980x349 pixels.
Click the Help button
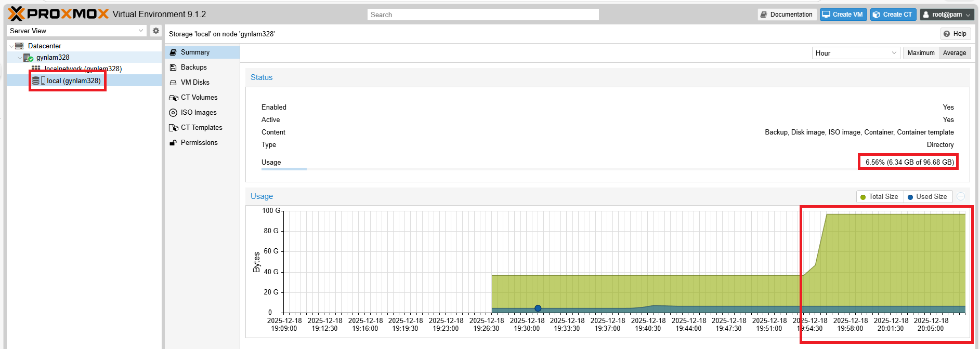[x=955, y=34]
